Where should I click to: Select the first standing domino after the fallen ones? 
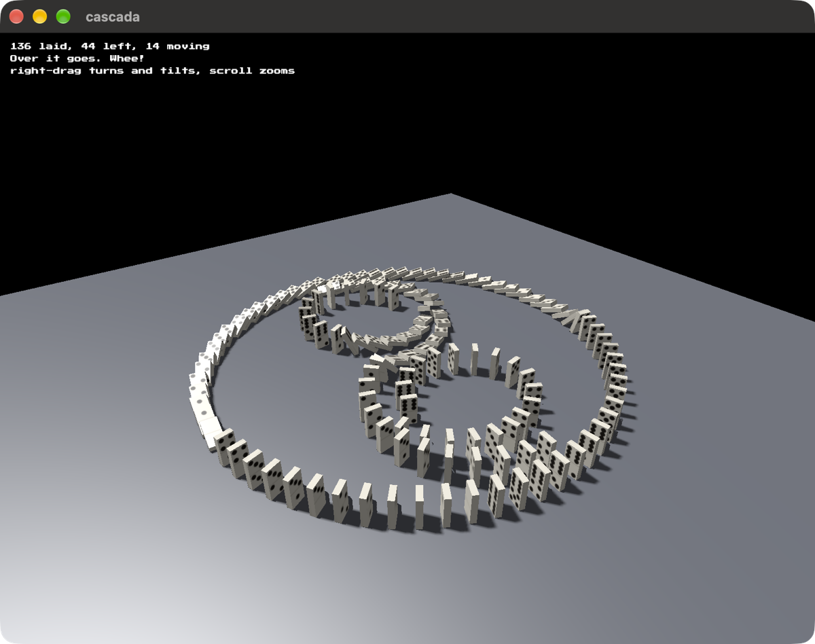(223, 445)
